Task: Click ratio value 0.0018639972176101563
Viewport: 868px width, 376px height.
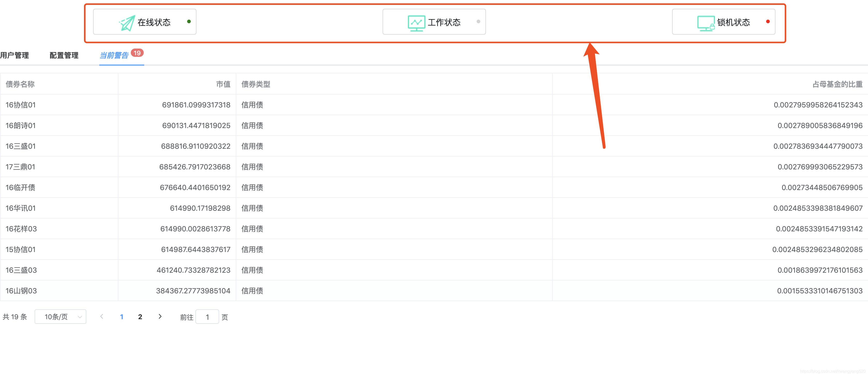Action: point(820,270)
